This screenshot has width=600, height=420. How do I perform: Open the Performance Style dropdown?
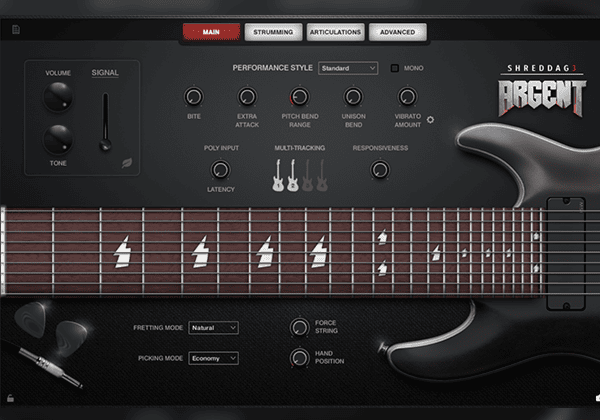[347, 68]
